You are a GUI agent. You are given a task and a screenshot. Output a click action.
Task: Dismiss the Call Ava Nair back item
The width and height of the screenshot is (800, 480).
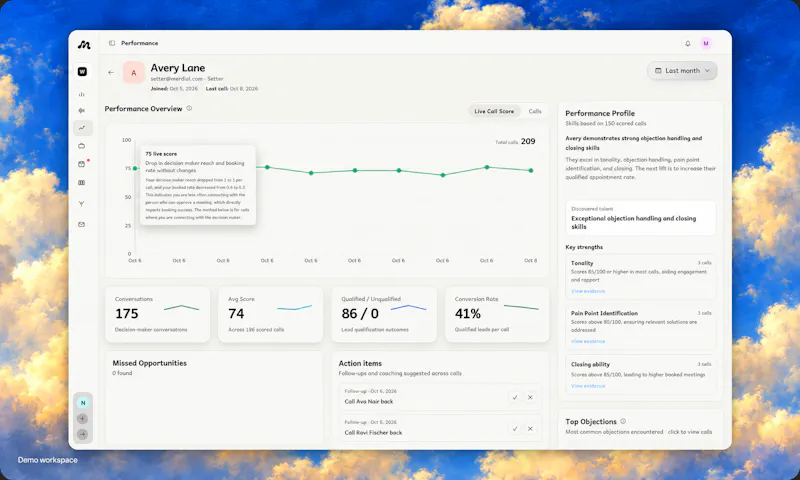[x=530, y=397]
